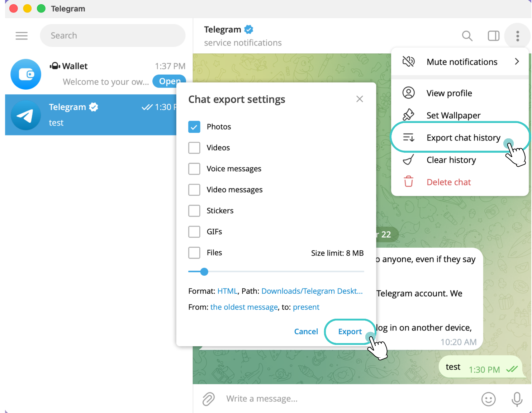
Task: Choose Set Wallpaper menu entry
Action: tap(460, 115)
